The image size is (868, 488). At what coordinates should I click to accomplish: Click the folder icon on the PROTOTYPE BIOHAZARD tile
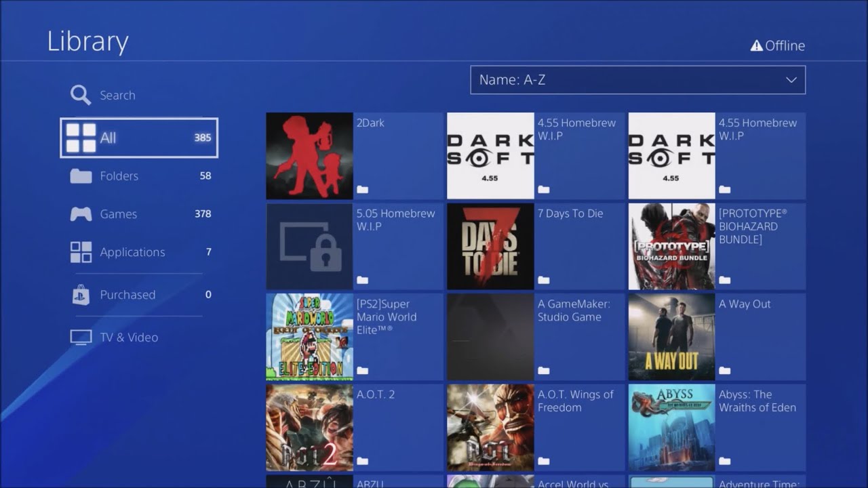click(x=724, y=280)
